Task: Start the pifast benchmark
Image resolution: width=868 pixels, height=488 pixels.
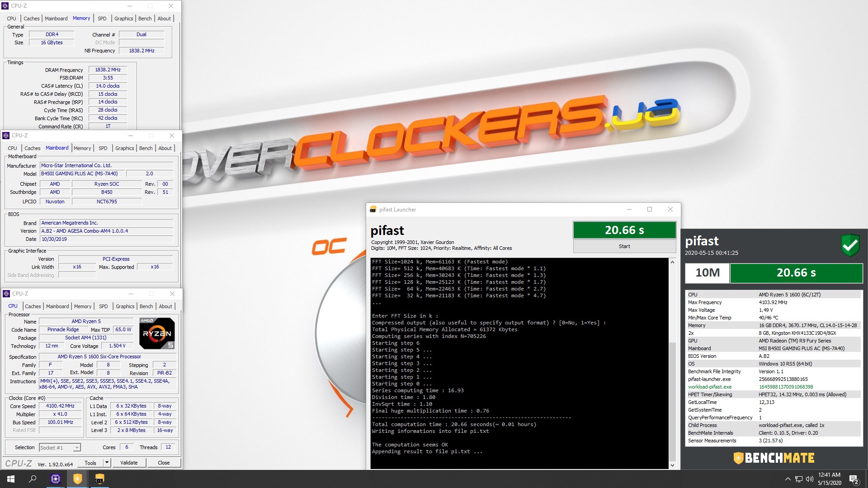Action: 624,246
